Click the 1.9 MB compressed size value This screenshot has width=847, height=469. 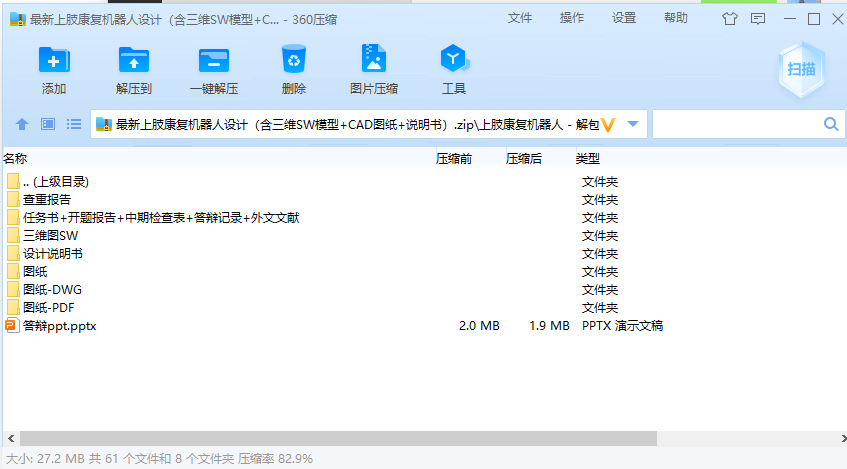tap(549, 326)
